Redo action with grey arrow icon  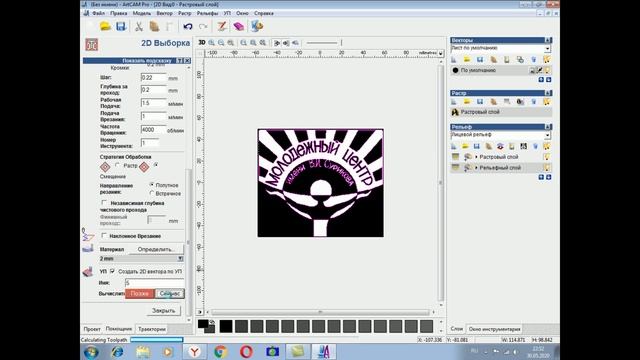(203, 27)
